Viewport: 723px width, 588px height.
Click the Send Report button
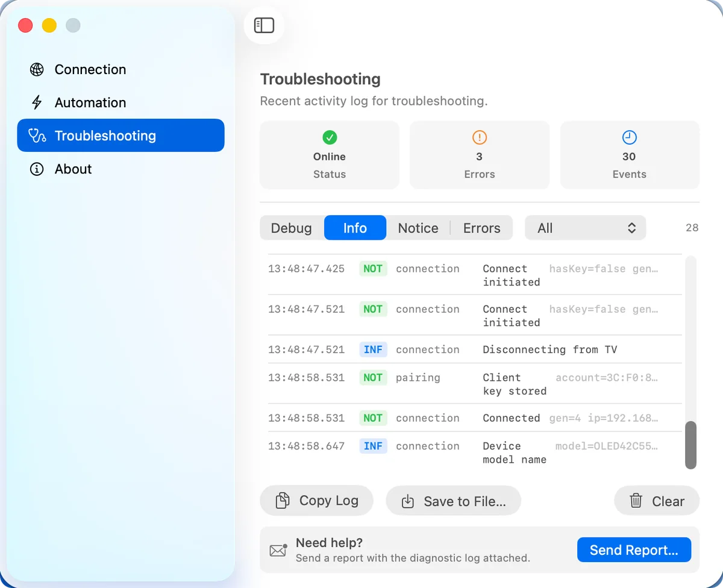tap(634, 550)
